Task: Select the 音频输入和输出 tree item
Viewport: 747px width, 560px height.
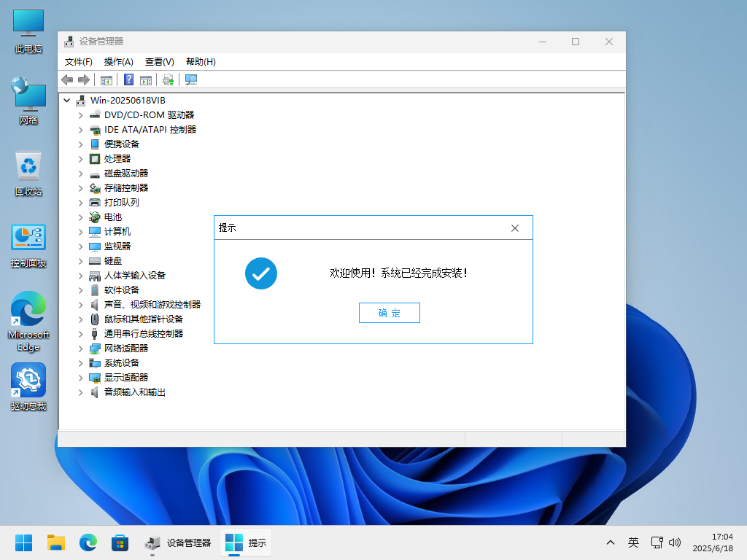Action: coord(135,392)
